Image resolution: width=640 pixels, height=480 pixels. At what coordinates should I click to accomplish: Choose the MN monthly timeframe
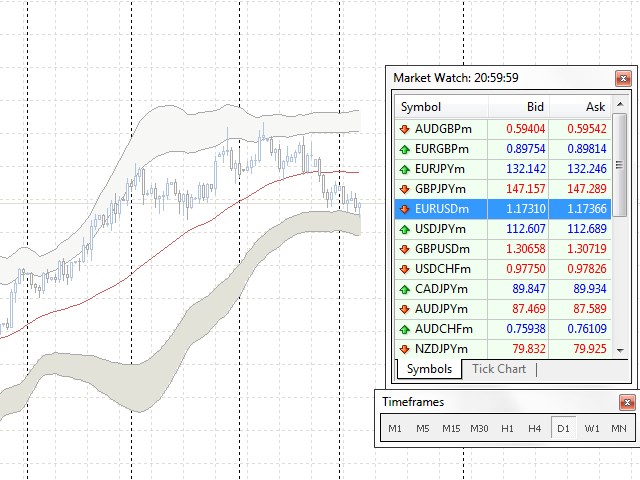pyautogui.click(x=619, y=429)
